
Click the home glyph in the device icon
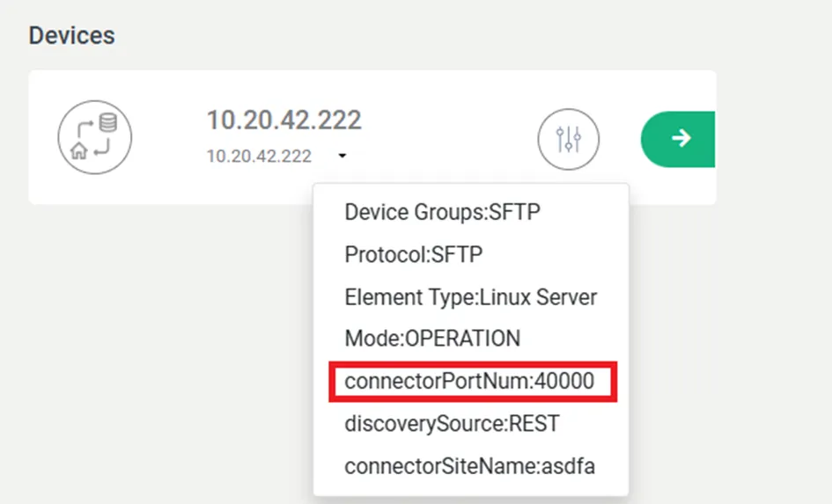79,151
